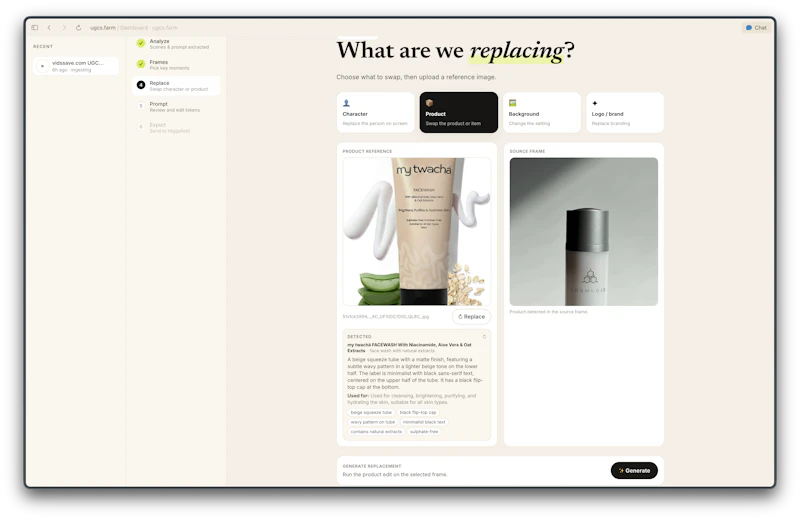Open the Chat button
The image size is (800, 520).
756,28
